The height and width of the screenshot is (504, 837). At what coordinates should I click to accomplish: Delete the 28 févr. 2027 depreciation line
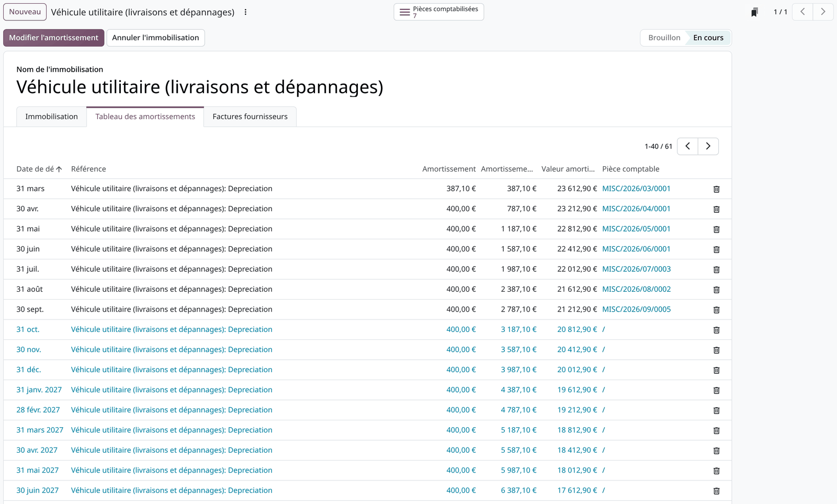pos(716,410)
